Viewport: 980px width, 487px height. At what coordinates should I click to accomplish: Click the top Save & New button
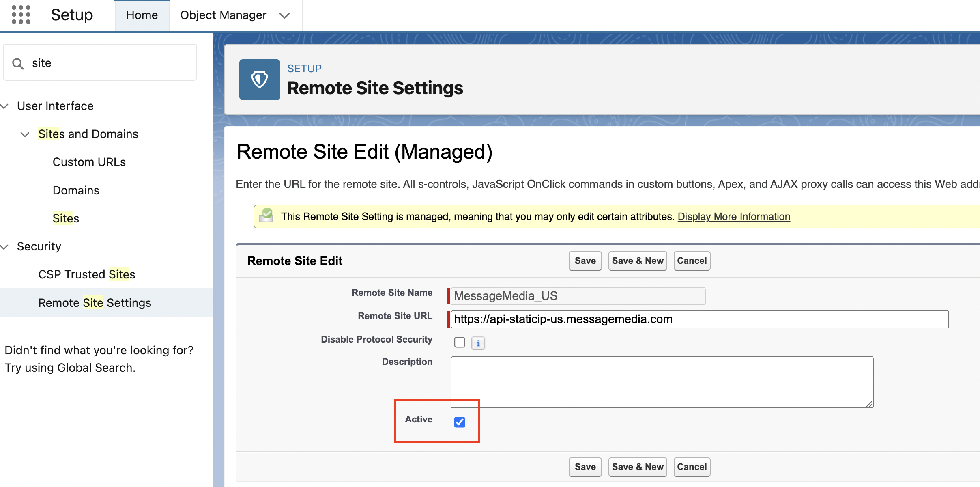tap(638, 261)
